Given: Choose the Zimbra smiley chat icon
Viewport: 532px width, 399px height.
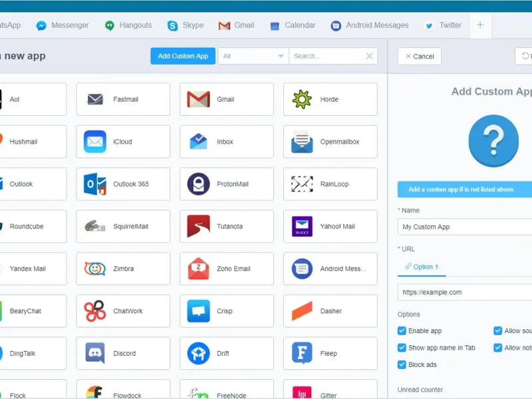Looking at the screenshot, I should point(95,269).
